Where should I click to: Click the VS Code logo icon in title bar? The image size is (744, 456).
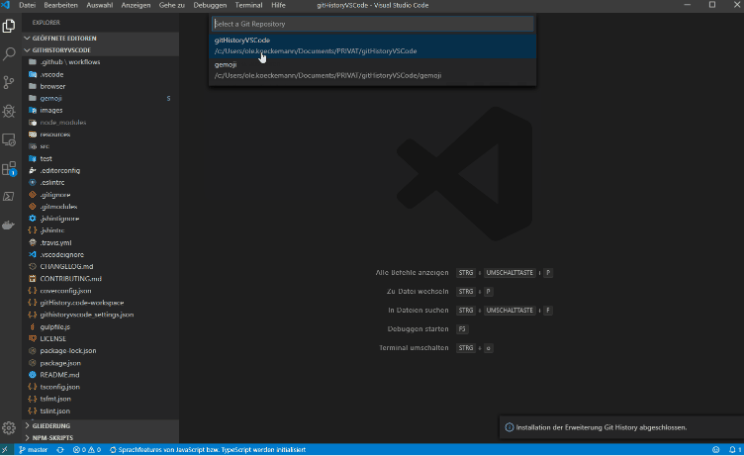[x=6, y=5]
